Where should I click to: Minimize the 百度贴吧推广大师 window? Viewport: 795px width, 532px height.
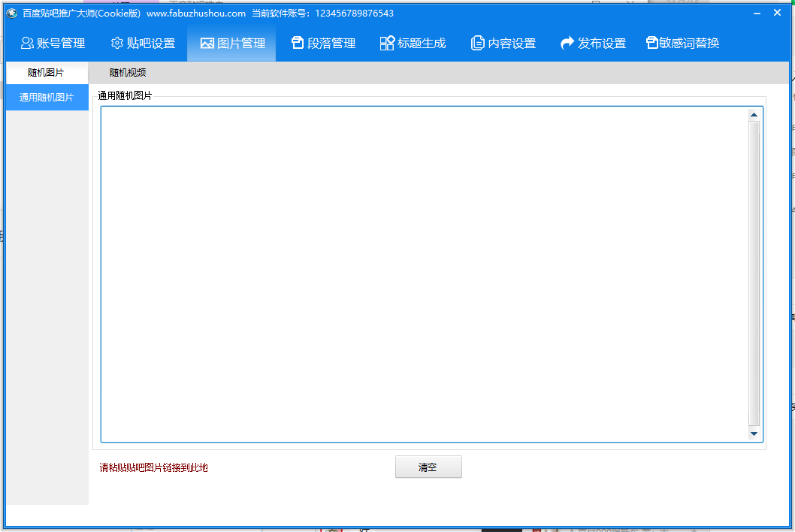point(754,13)
